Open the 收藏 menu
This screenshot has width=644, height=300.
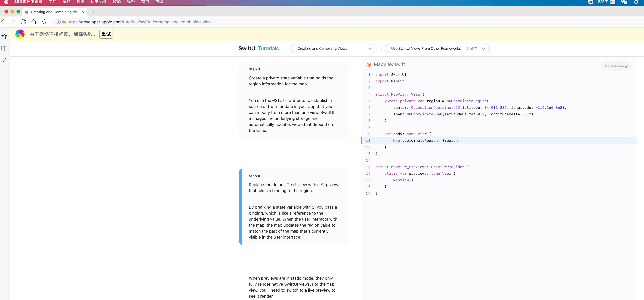click(x=117, y=2)
